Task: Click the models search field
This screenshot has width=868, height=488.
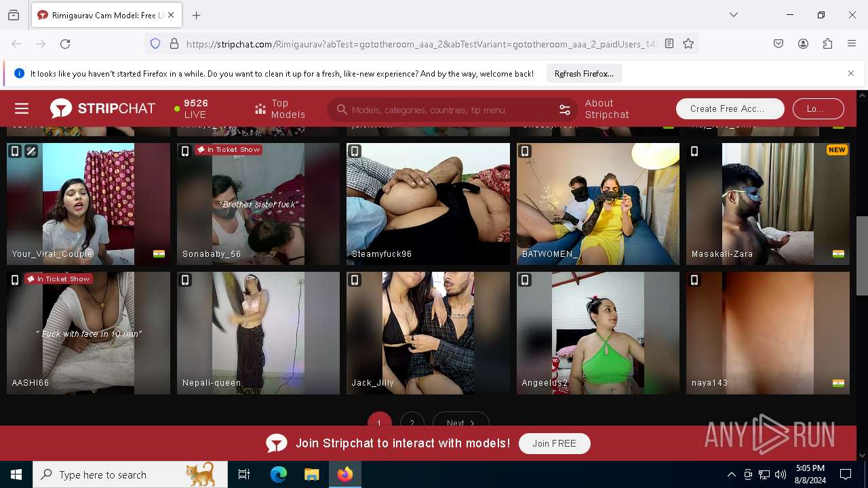Action: click(451, 110)
